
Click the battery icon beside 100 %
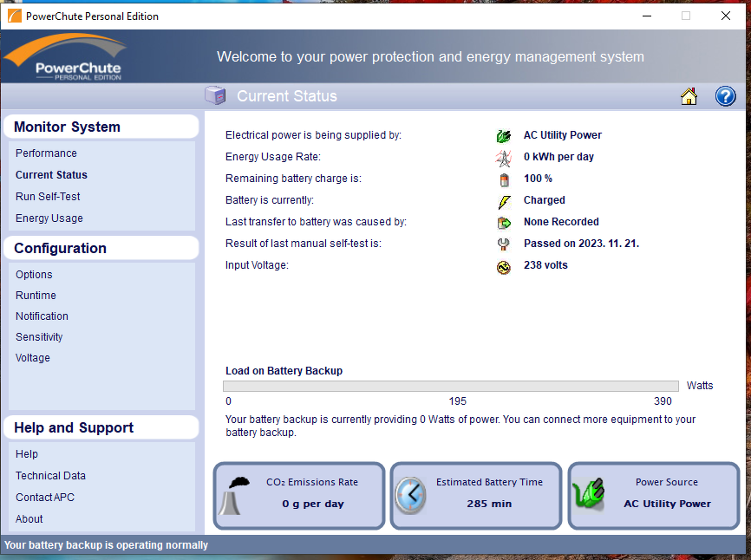pos(504,180)
